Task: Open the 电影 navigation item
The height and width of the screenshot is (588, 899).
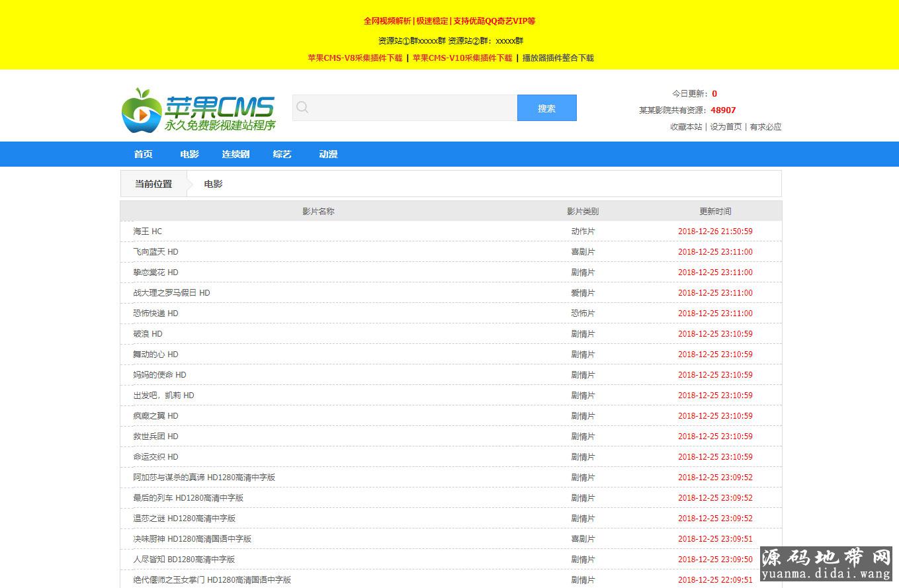Action: pyautogui.click(x=189, y=154)
